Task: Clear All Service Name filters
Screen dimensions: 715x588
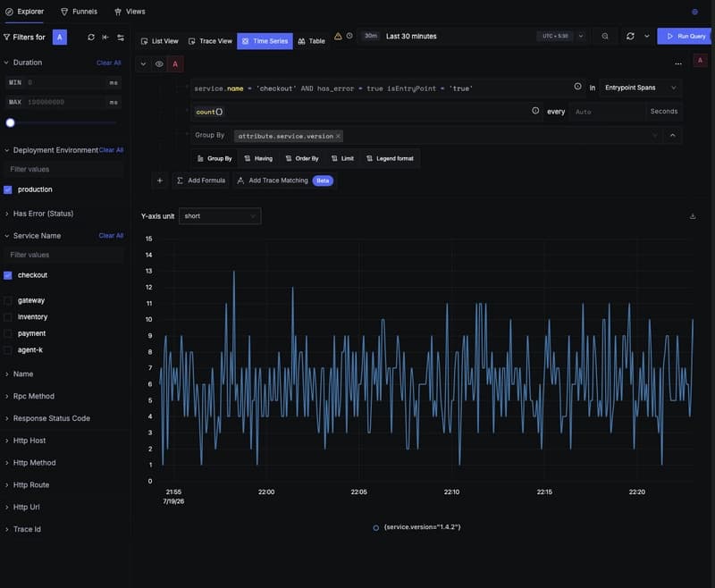Action: pos(111,236)
